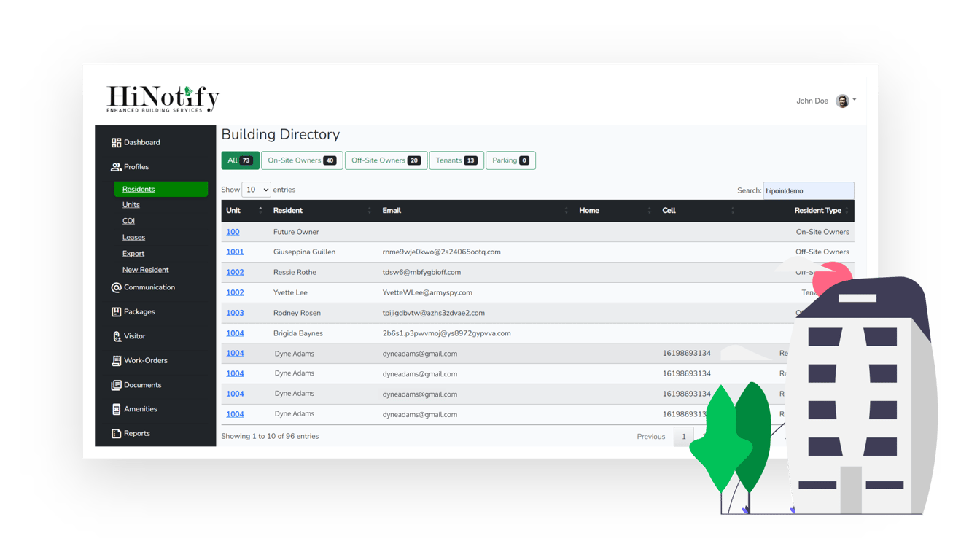The height and width of the screenshot is (560, 961).
Task: Switch to the Tenants tab
Action: point(456,160)
